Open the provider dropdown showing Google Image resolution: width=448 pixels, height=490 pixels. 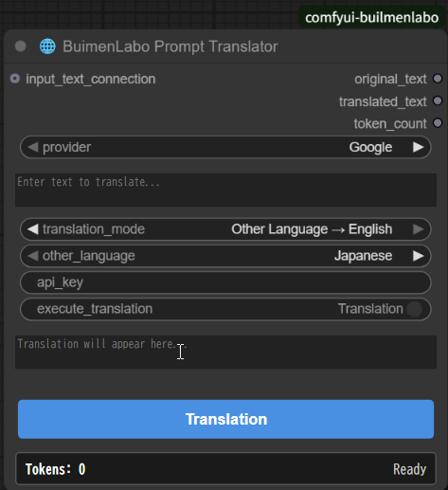pos(225,147)
